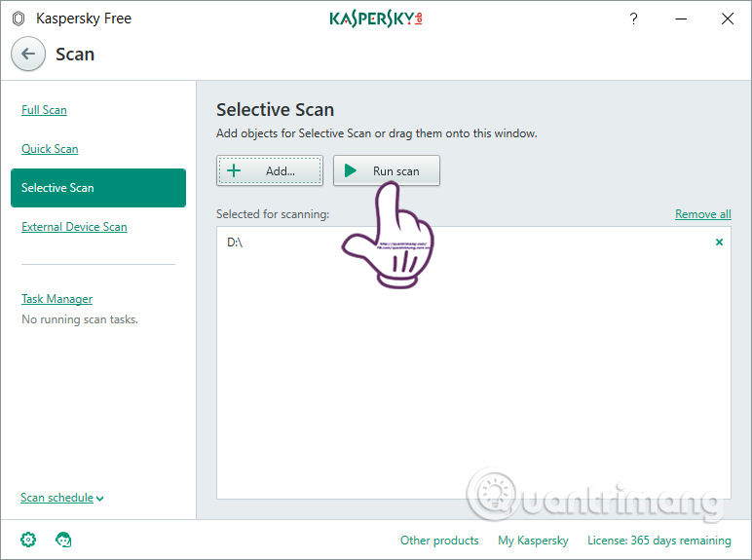Switch to Quick Scan
Viewport: 752px width, 560px height.
click(x=50, y=149)
